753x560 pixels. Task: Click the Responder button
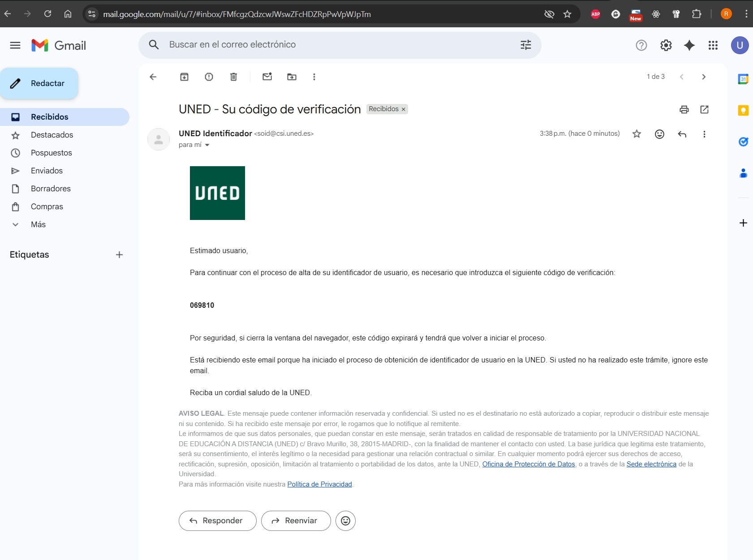[217, 521]
